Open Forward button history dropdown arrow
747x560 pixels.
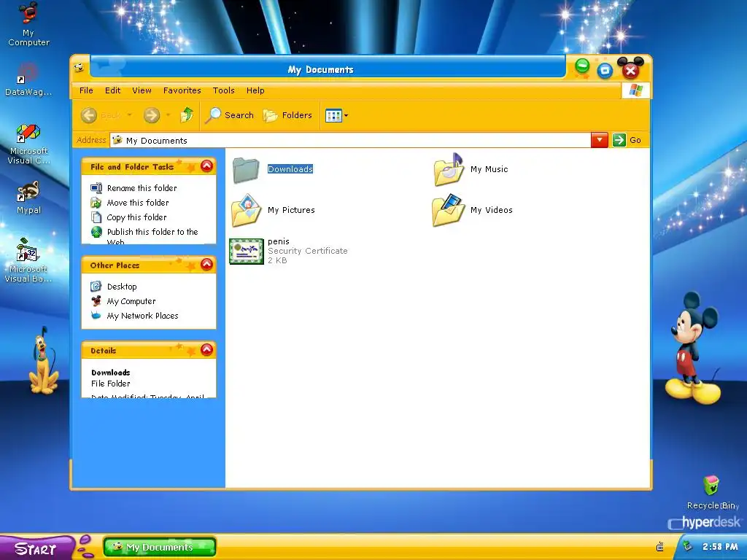pyautogui.click(x=168, y=115)
